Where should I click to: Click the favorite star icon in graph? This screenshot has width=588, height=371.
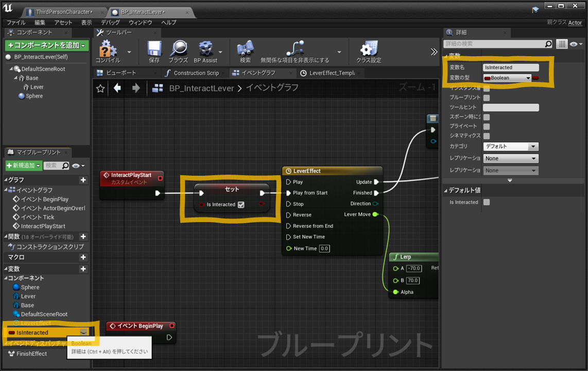[100, 89]
